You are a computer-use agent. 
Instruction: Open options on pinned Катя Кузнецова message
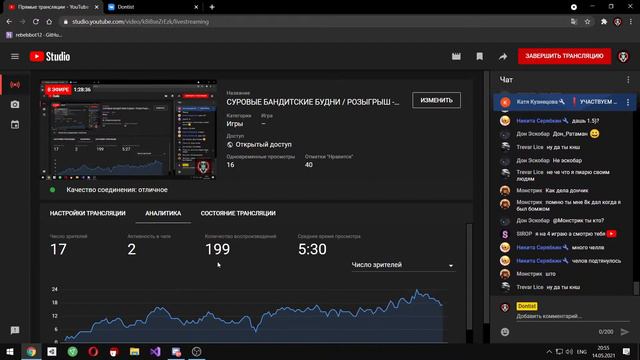(628, 102)
